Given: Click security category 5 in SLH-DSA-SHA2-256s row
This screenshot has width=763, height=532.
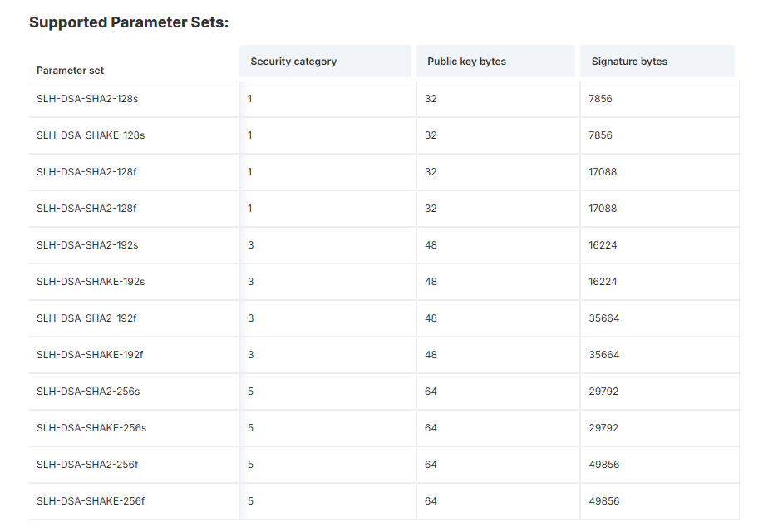Looking at the screenshot, I should [x=251, y=391].
